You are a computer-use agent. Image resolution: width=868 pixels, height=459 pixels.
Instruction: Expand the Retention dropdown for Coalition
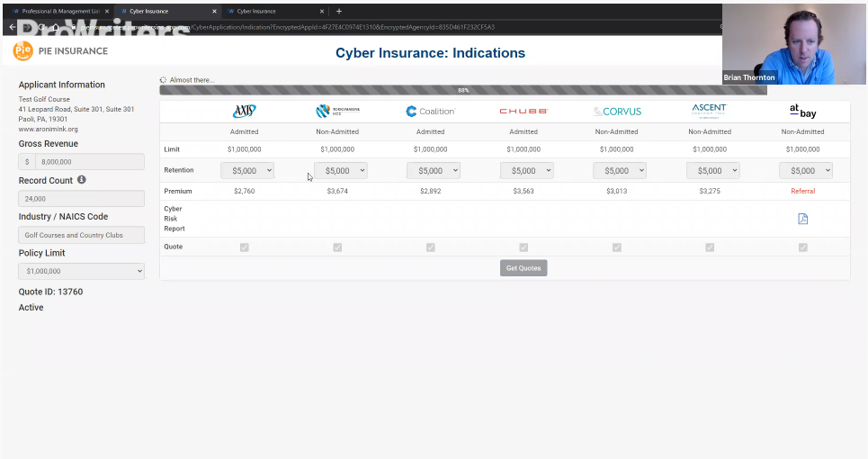coord(433,170)
